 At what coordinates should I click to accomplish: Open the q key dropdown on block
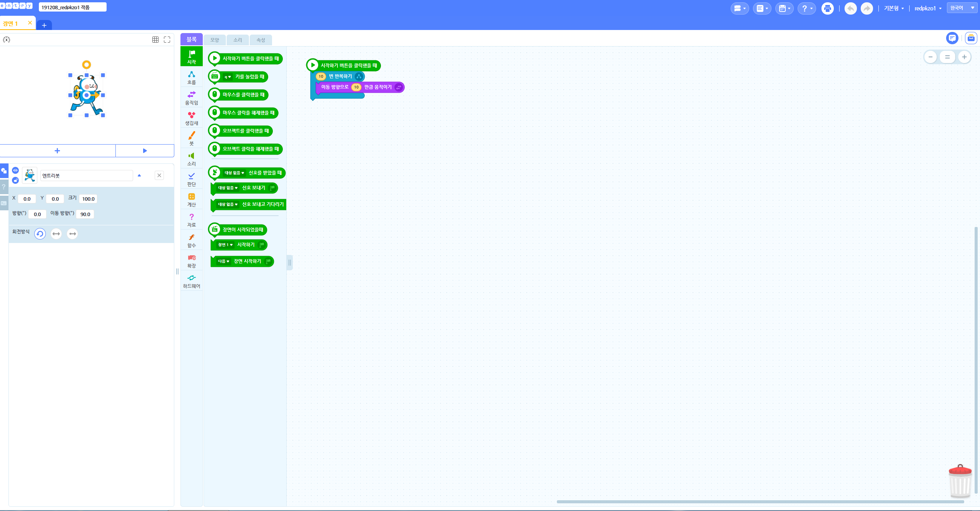[228, 77]
